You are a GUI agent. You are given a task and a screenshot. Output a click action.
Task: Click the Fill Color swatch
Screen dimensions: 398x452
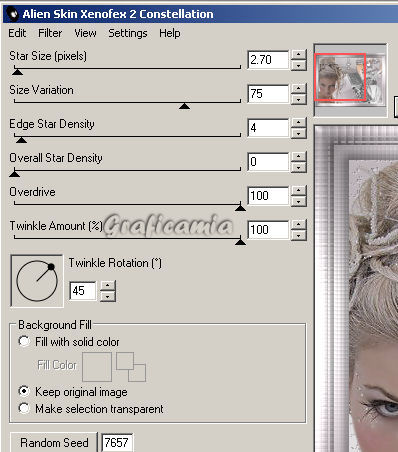97,367
